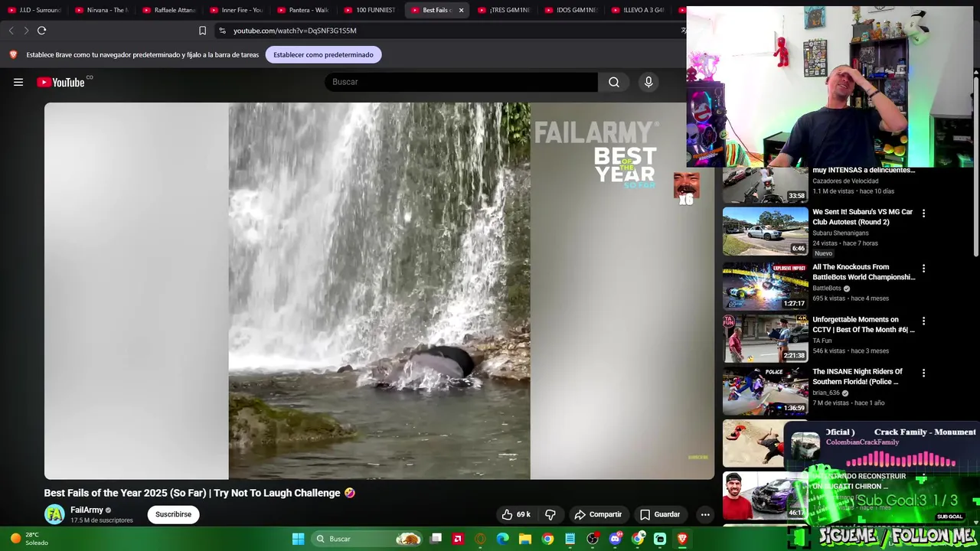
Task: Close the 'Best Fails' browser tab
Action: (x=461, y=10)
